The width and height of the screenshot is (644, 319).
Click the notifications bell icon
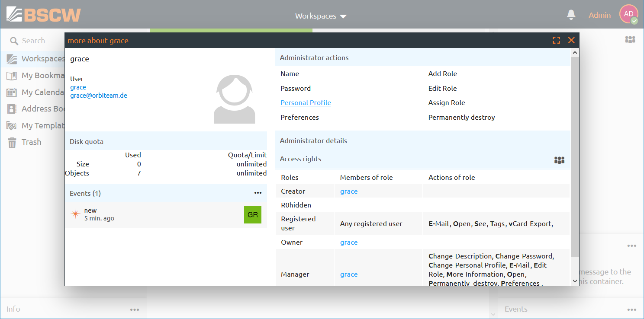[x=571, y=15]
